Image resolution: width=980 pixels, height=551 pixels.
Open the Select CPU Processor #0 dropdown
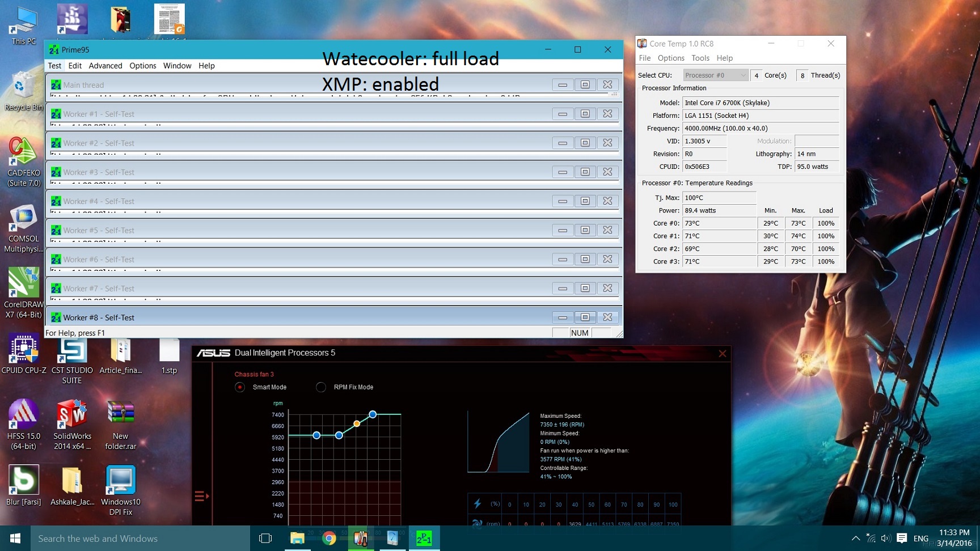point(715,75)
